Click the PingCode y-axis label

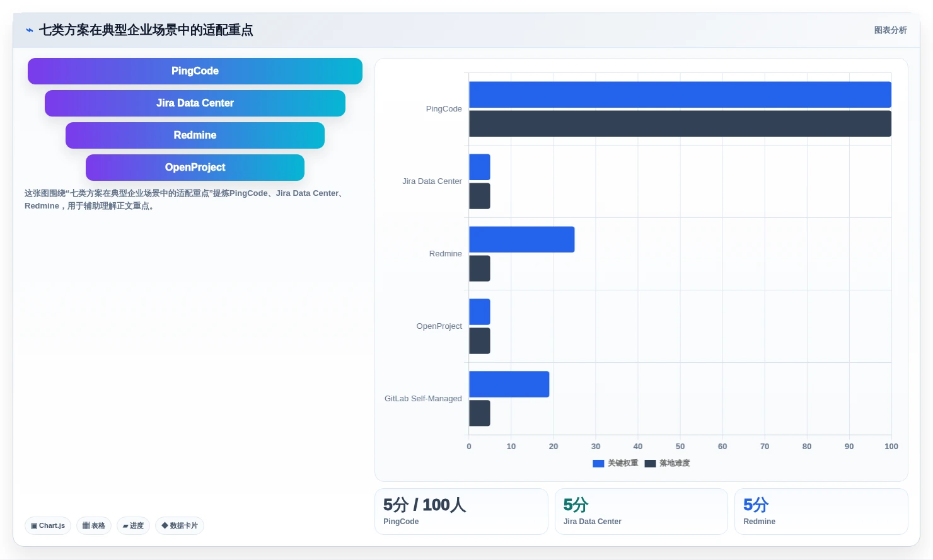[444, 109]
